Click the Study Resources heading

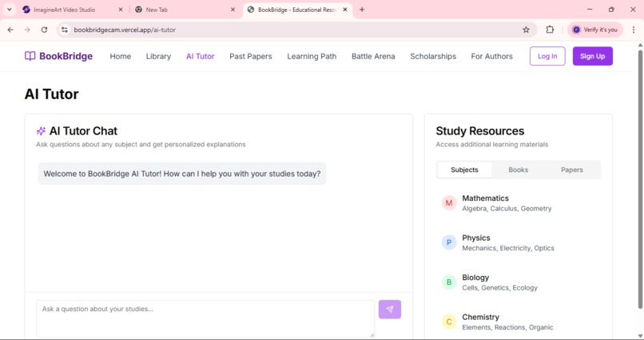[479, 130]
